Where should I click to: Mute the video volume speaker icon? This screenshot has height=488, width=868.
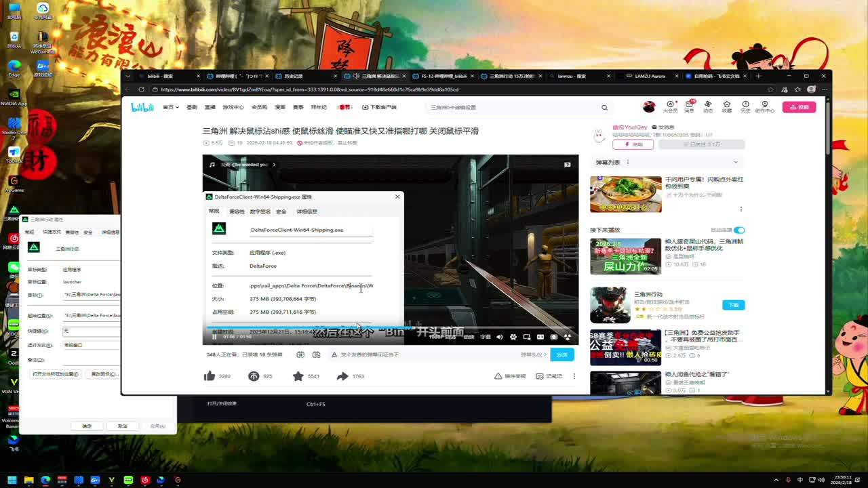pyautogui.click(x=500, y=337)
